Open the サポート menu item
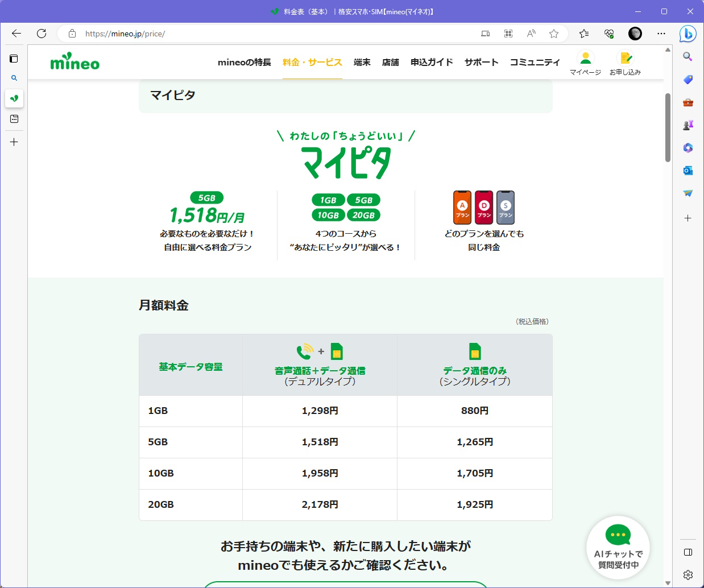The image size is (704, 588). tap(482, 62)
